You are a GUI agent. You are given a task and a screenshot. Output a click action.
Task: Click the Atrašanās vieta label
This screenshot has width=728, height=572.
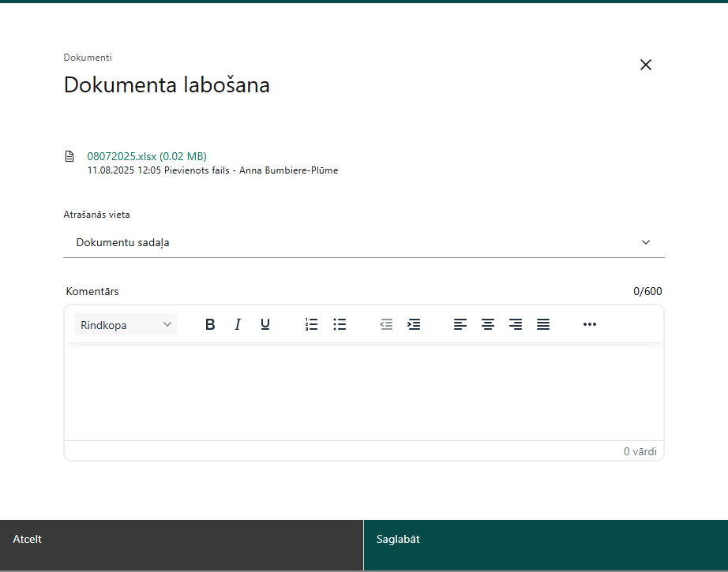(x=96, y=215)
